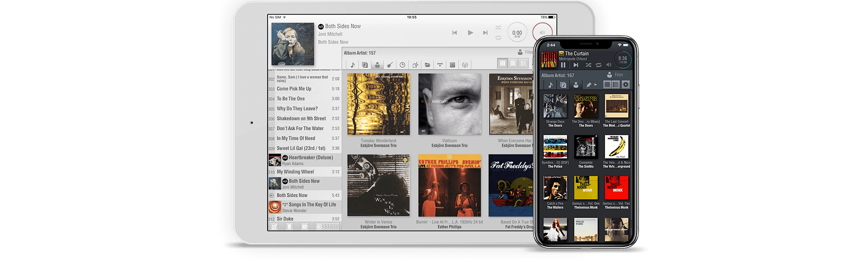Open Tuesday Wonderland album
This screenshot has height=278, width=868.
tap(378, 104)
